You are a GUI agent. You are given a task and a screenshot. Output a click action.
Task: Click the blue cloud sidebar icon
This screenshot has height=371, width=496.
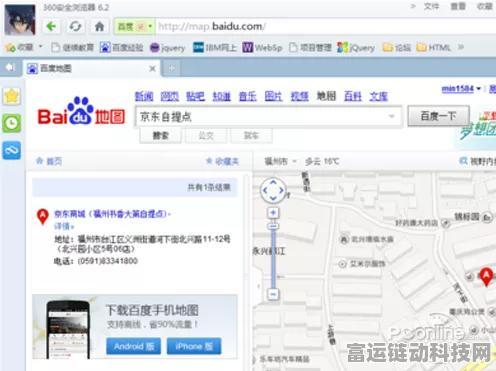12,150
